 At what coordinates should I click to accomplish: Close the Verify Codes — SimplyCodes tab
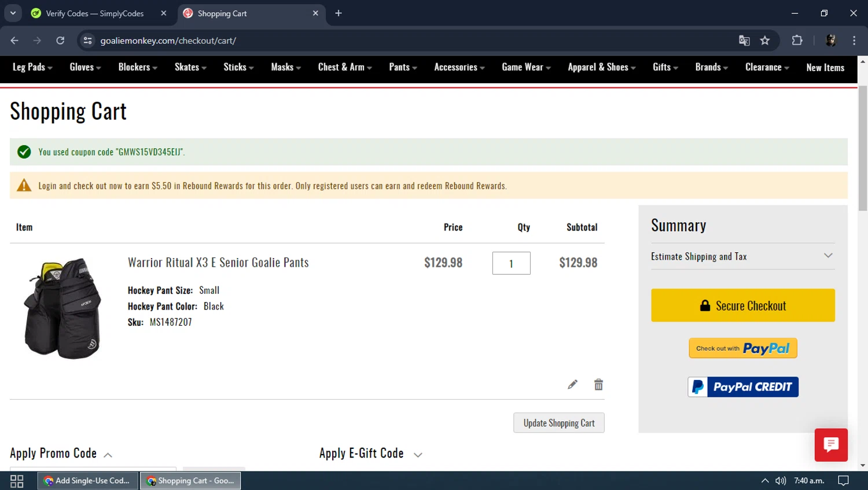click(x=164, y=13)
